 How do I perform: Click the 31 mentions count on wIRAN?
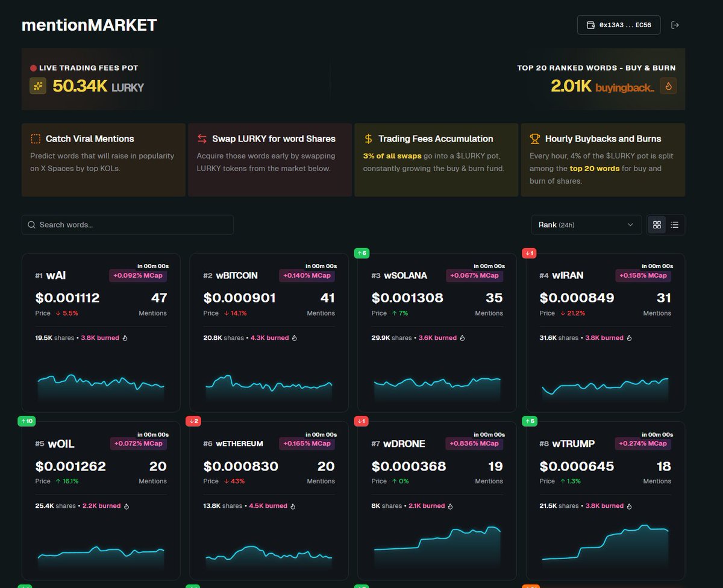[664, 298]
